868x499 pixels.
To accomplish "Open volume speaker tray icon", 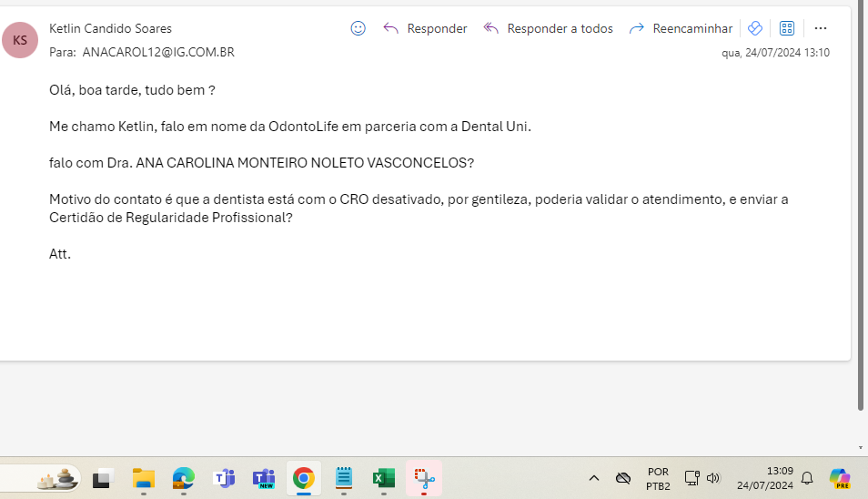I will pyautogui.click(x=713, y=478).
